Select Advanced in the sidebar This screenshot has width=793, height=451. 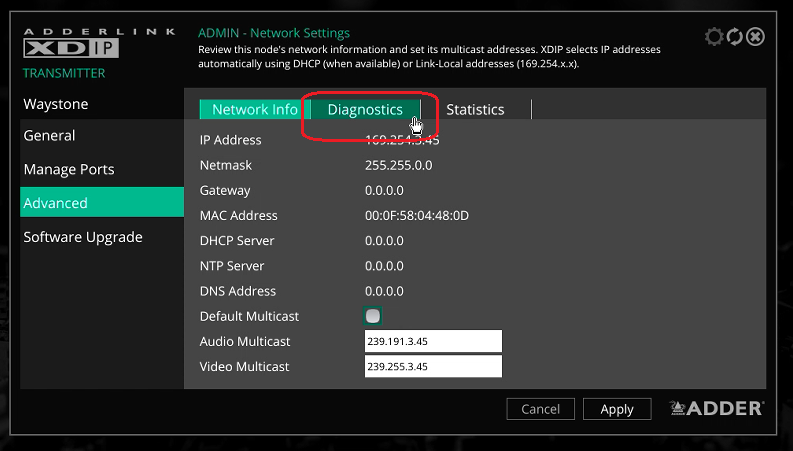pos(56,203)
